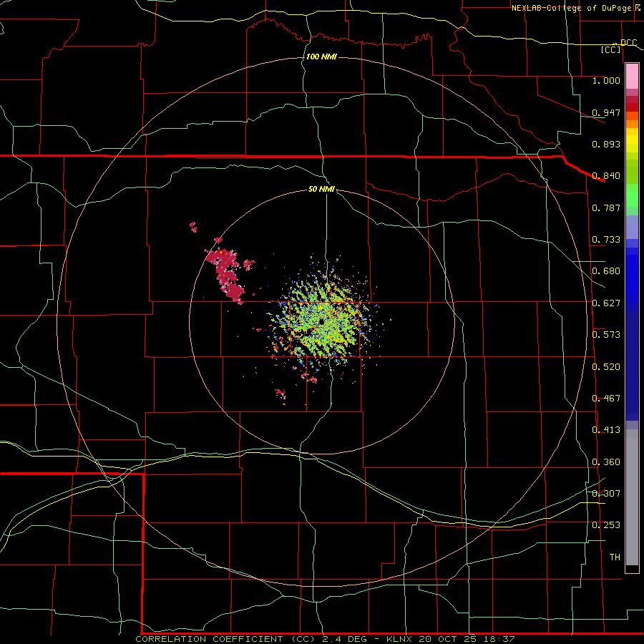644x644 pixels.
Task: Pick the light pink top color bar segment
Action: (x=632, y=77)
